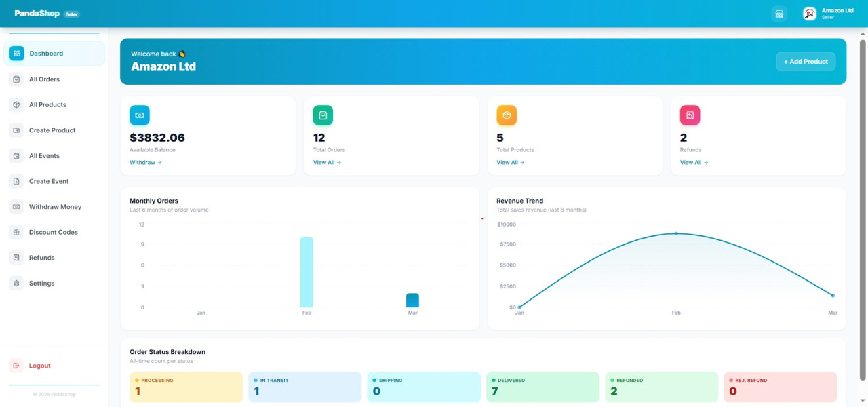Click the Seller badge beside PandaShop
This screenshot has width=868, height=407.
click(71, 14)
